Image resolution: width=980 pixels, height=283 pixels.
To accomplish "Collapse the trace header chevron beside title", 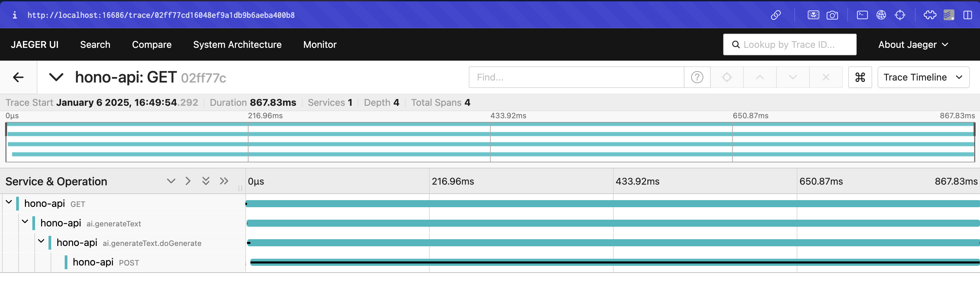I will 56,77.
